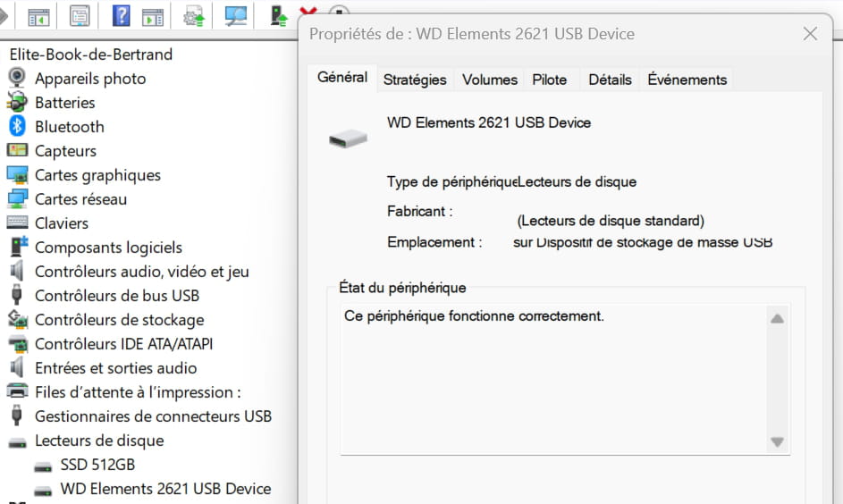This screenshot has width=843, height=504.
Task: Scan for hardware changes via monitor icon
Action: point(236,16)
